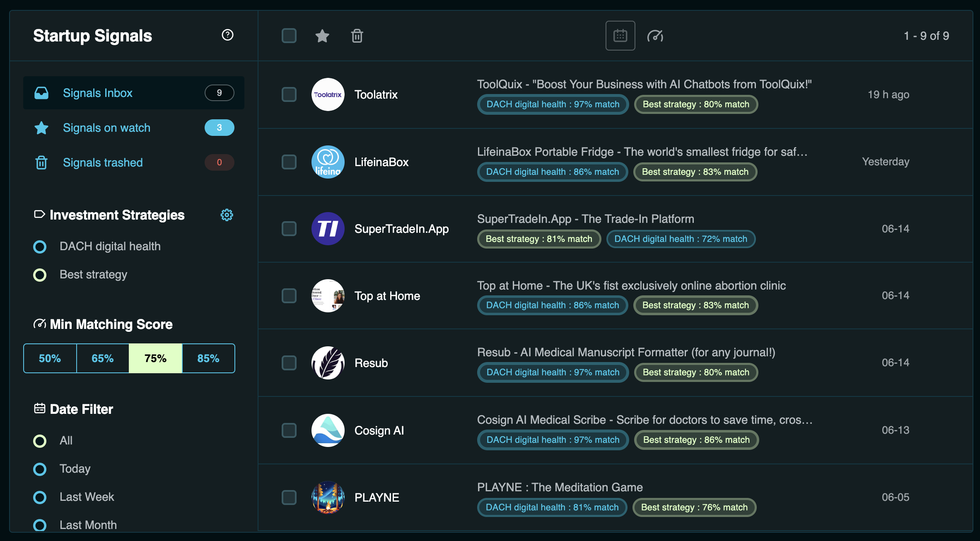Check the Toolatrix signal checkbox

(289, 94)
